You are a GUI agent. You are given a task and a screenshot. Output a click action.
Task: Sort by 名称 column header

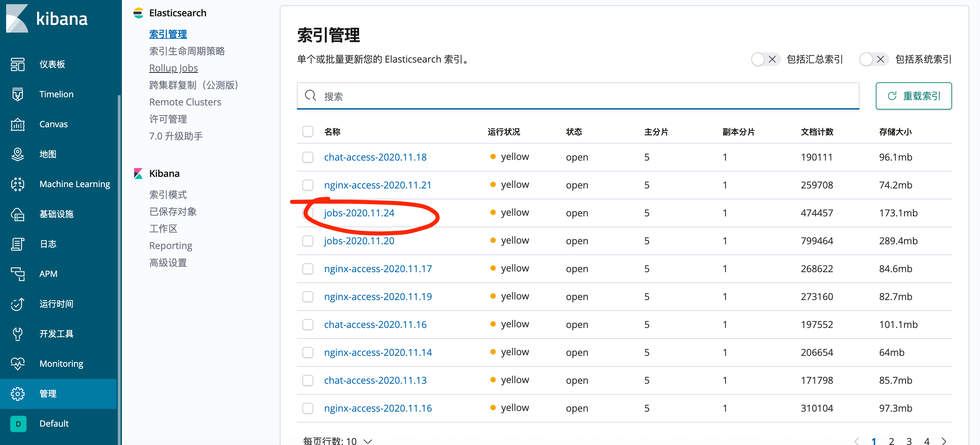coord(332,132)
